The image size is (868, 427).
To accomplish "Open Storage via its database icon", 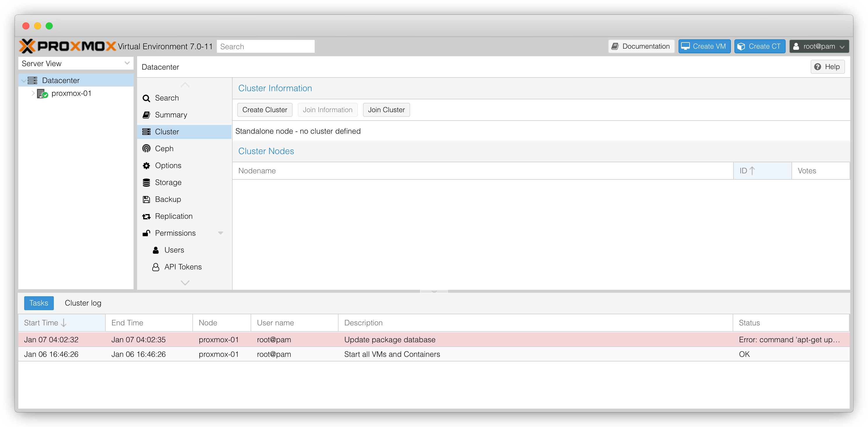I will [x=146, y=182].
